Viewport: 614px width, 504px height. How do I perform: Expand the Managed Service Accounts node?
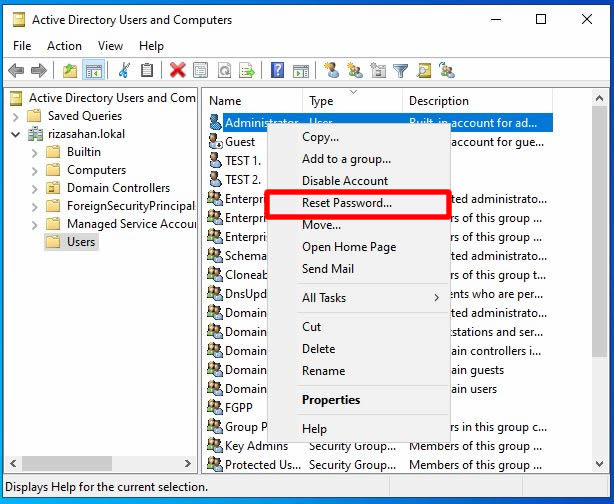point(34,224)
